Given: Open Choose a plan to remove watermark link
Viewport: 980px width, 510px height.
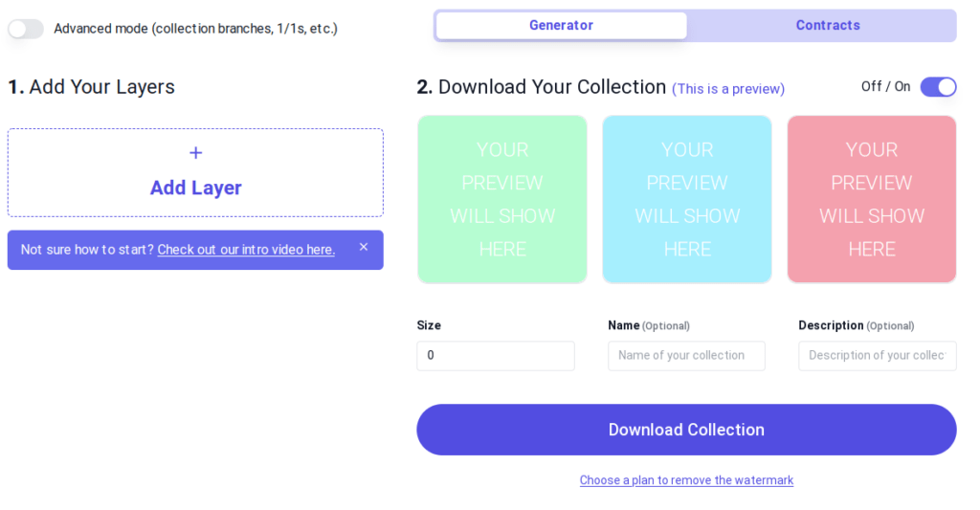Looking at the screenshot, I should click(686, 480).
